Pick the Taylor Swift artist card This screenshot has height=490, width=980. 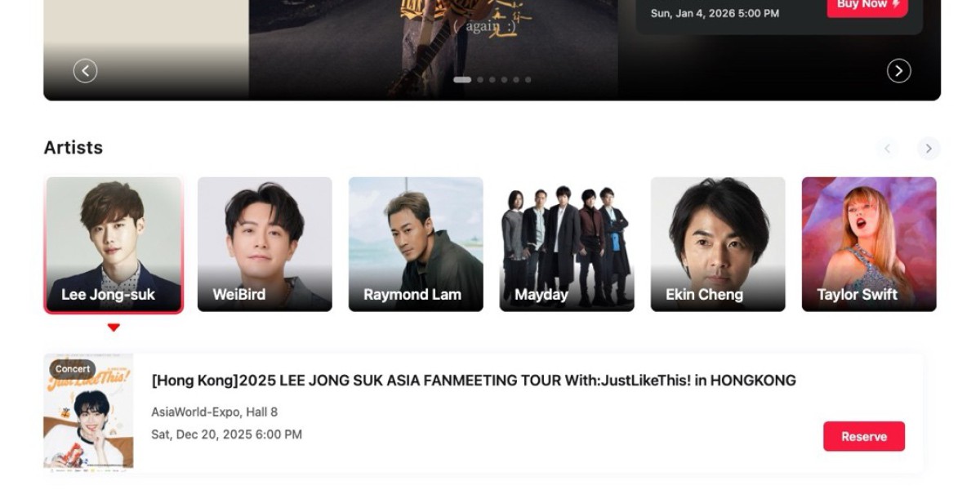tap(869, 244)
